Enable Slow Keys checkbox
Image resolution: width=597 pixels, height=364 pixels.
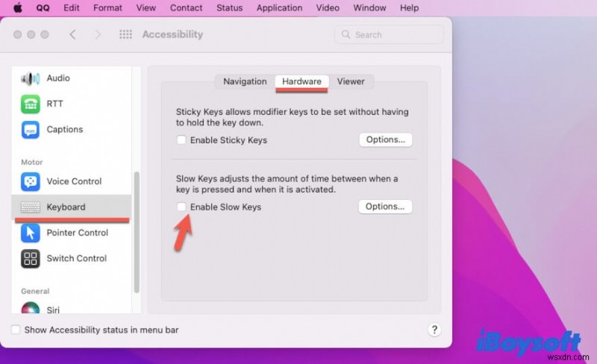coord(181,207)
